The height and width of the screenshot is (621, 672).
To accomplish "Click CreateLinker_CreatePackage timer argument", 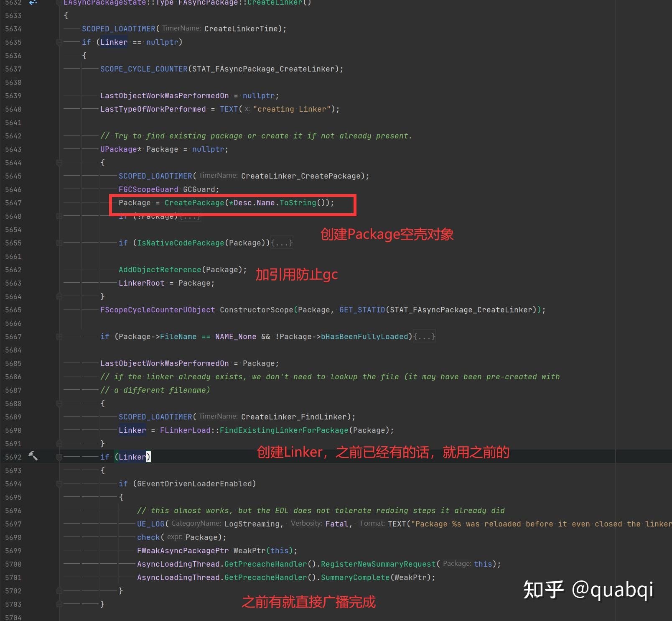I will [301, 176].
